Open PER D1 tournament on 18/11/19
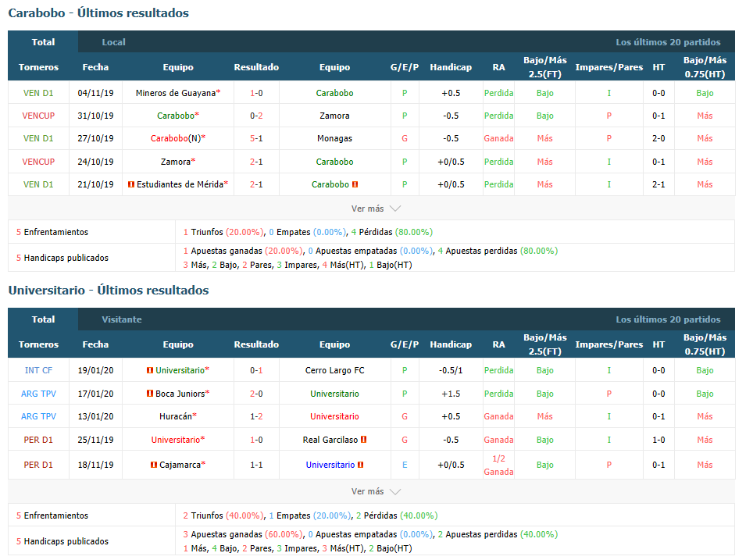The image size is (753, 560). tap(38, 465)
